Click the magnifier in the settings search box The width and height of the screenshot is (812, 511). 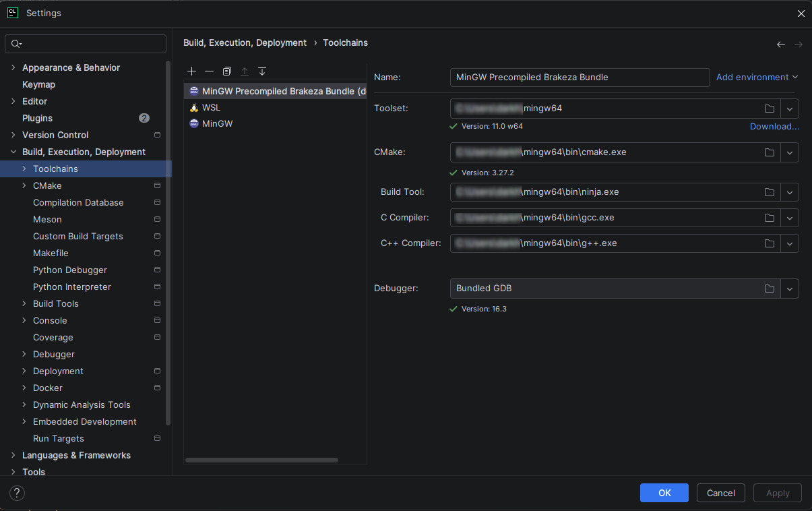(15, 44)
